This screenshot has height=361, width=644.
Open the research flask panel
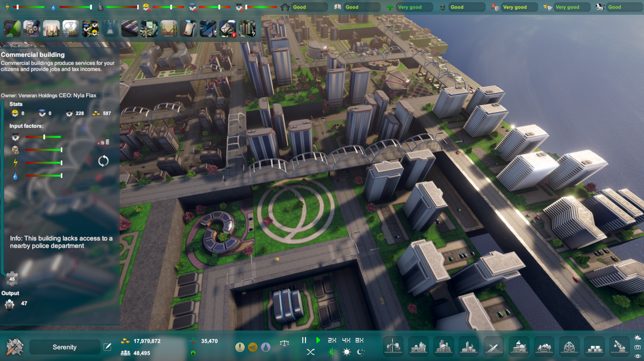(110, 29)
